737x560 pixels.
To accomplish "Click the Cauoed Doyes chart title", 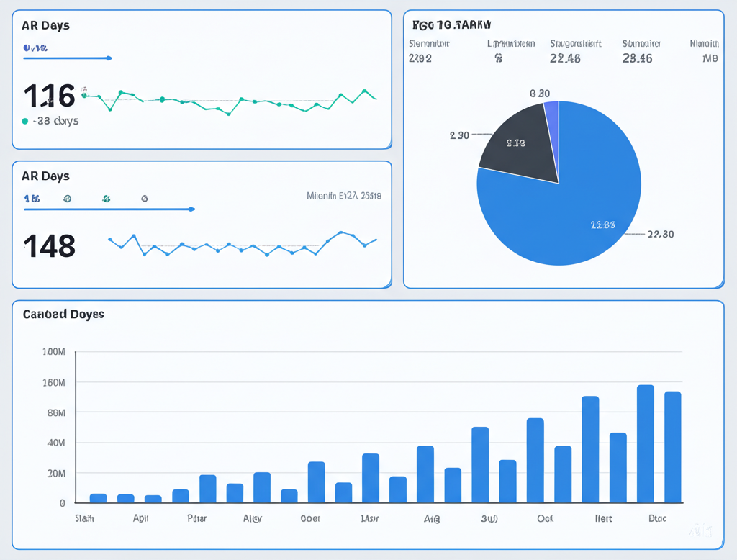I will (x=63, y=315).
